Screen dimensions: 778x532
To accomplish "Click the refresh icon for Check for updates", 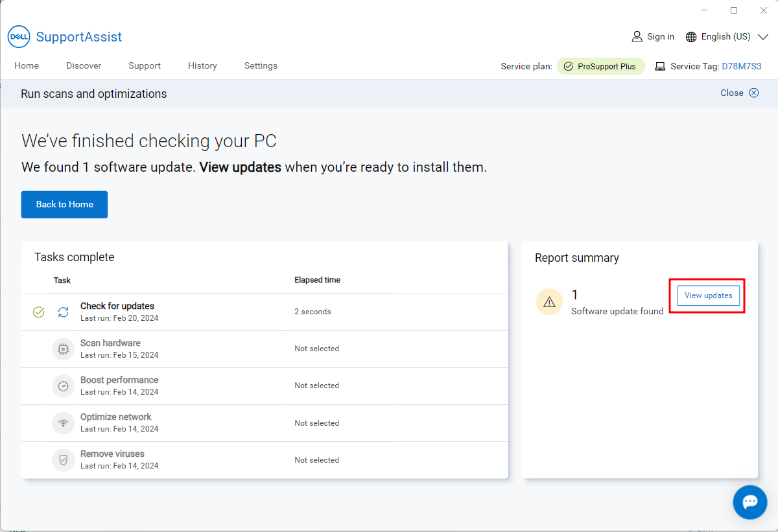I will click(63, 312).
